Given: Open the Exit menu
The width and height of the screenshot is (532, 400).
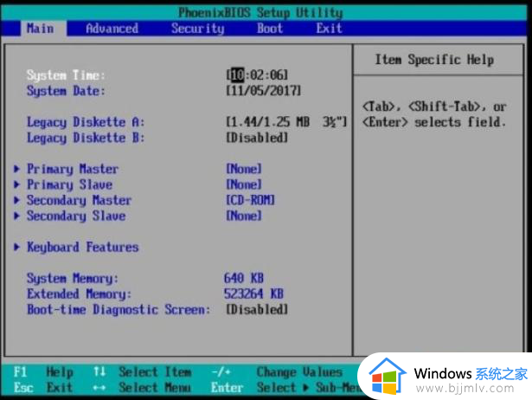Looking at the screenshot, I should pyautogui.click(x=329, y=29).
